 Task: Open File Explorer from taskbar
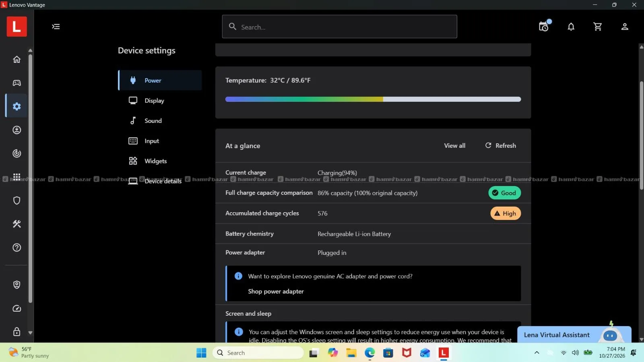(351, 353)
